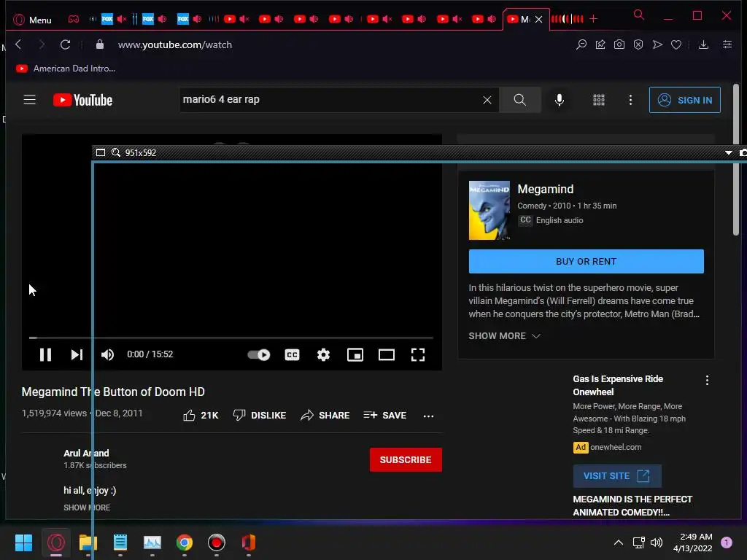The height and width of the screenshot is (560, 747).
Task: Start voice search with microphone icon
Action: tap(560, 100)
